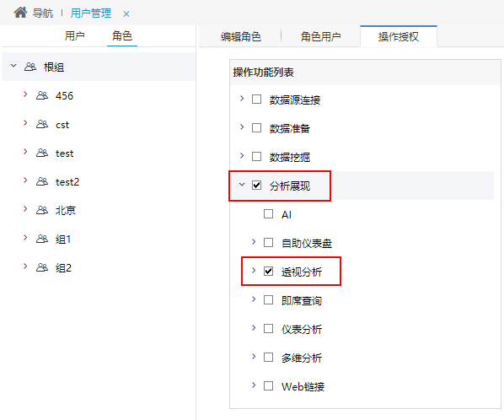The width and height of the screenshot is (504, 420).
Task: Close the 用户管理 tab
Action: pyautogui.click(x=126, y=13)
